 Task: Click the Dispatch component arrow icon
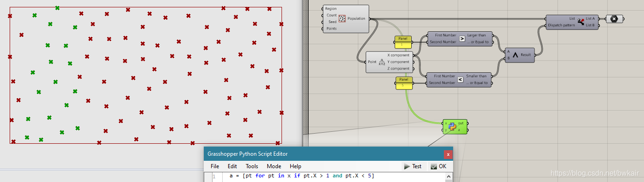(x=581, y=22)
